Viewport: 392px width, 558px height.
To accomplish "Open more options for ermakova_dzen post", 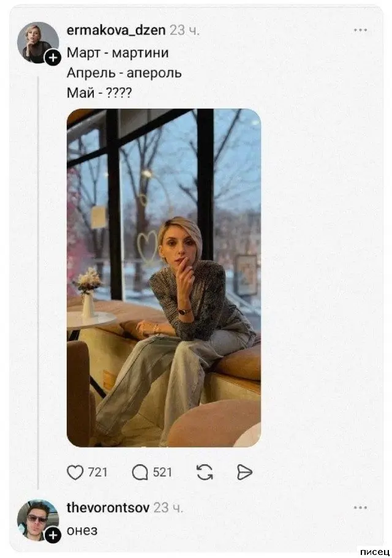I will (x=360, y=29).
